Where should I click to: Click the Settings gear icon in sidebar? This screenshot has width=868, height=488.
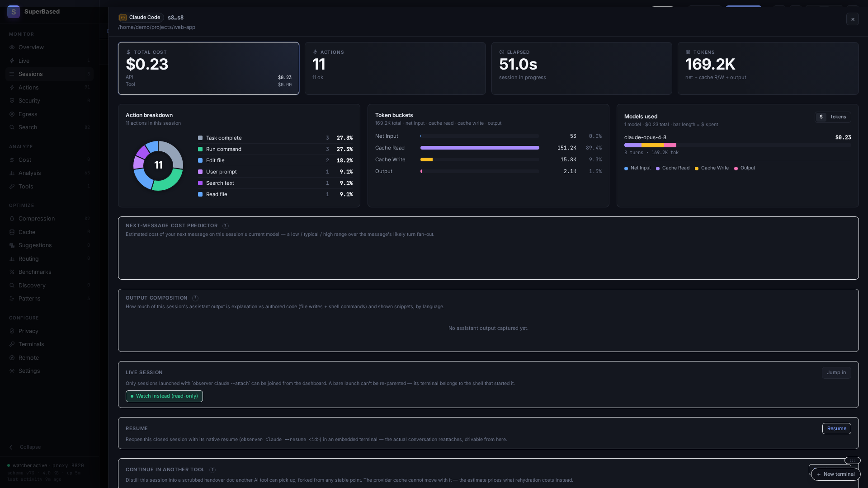click(x=12, y=371)
